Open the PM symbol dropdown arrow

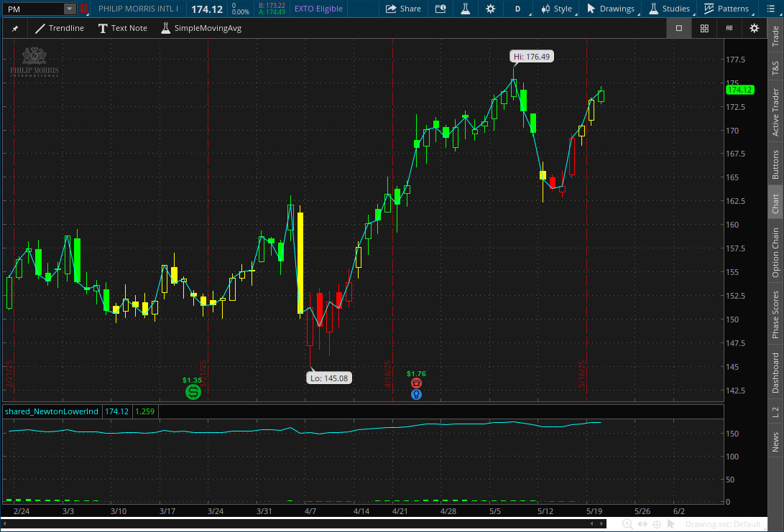click(70, 9)
